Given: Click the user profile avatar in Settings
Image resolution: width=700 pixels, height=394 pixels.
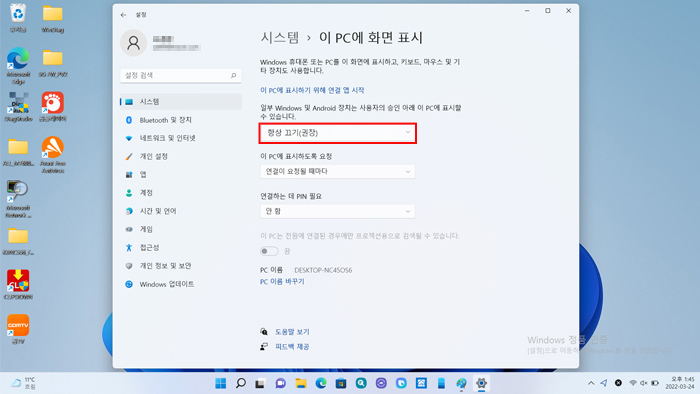Looking at the screenshot, I should tap(133, 43).
